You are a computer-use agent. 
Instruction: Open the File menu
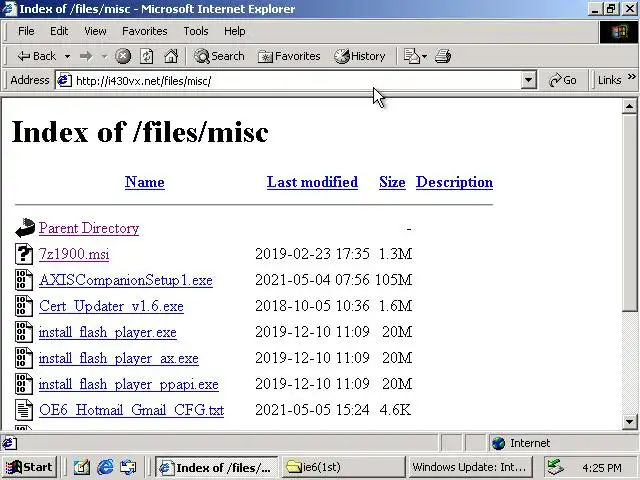[26, 31]
